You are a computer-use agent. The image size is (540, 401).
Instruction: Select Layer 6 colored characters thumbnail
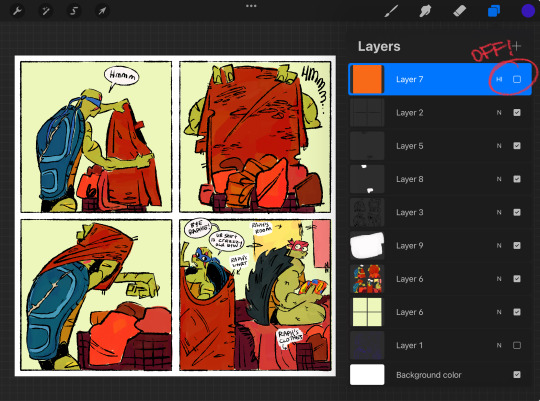(x=367, y=278)
